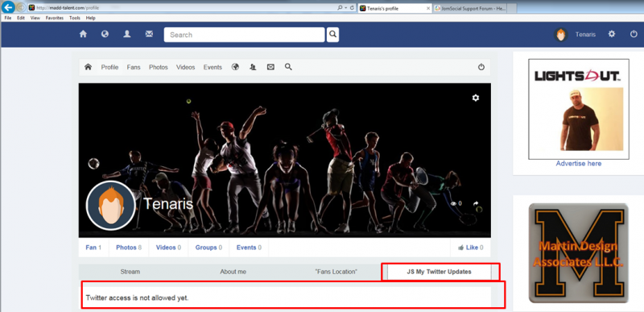Image resolution: width=644 pixels, height=312 pixels.
Task: Click the Groups 0 counter link
Action: [x=208, y=248]
